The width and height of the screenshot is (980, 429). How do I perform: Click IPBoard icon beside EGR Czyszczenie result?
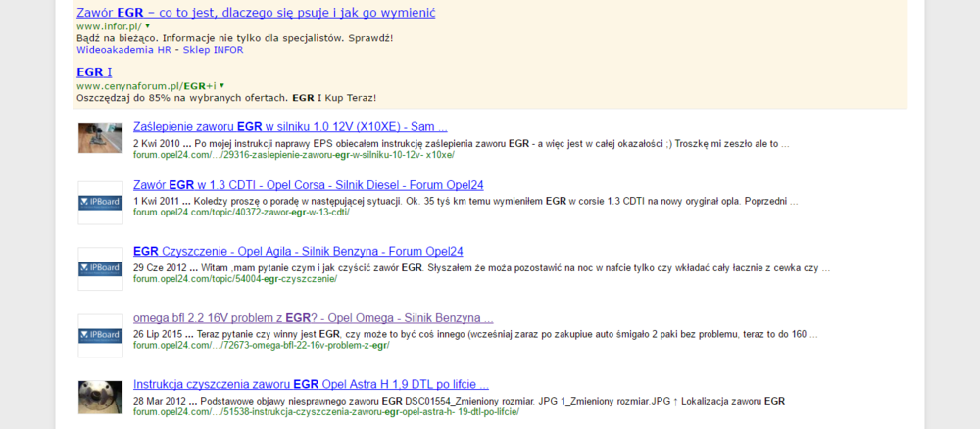coord(100,268)
